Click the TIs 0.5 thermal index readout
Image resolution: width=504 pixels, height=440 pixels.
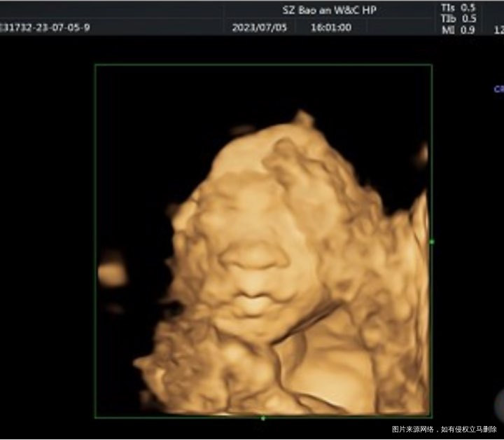[x=458, y=7]
